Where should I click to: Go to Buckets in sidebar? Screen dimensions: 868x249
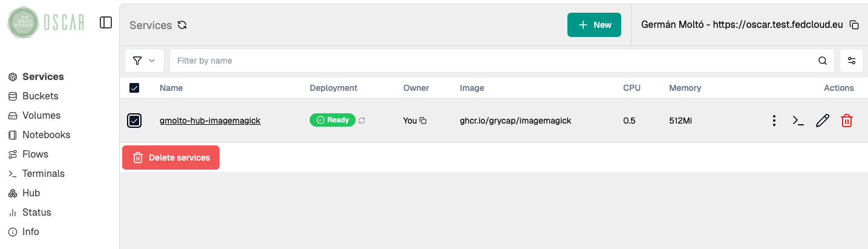click(x=40, y=96)
